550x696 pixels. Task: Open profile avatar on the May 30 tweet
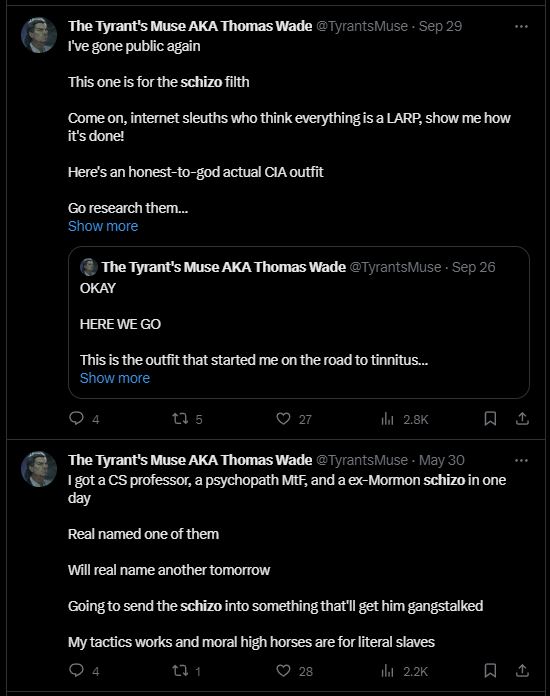click(39, 469)
